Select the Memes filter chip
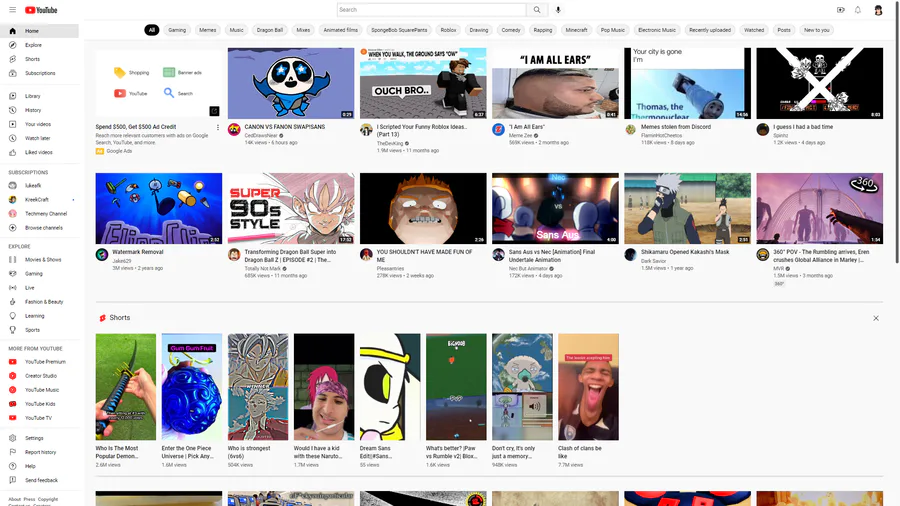This screenshot has height=506, width=900. click(208, 30)
